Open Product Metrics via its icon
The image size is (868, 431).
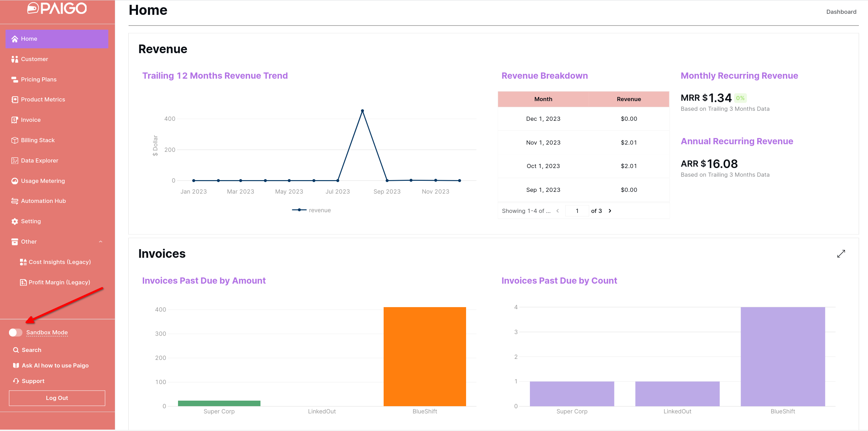pos(14,100)
